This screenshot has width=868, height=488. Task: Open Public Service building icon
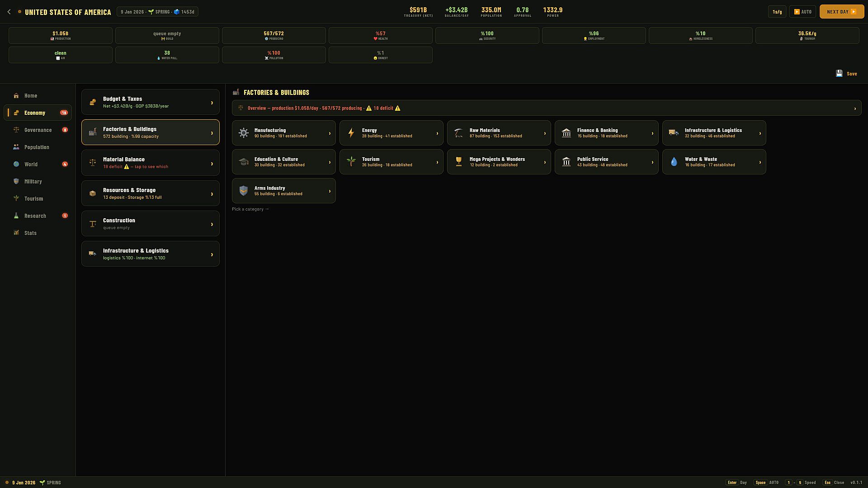pyautogui.click(x=566, y=162)
